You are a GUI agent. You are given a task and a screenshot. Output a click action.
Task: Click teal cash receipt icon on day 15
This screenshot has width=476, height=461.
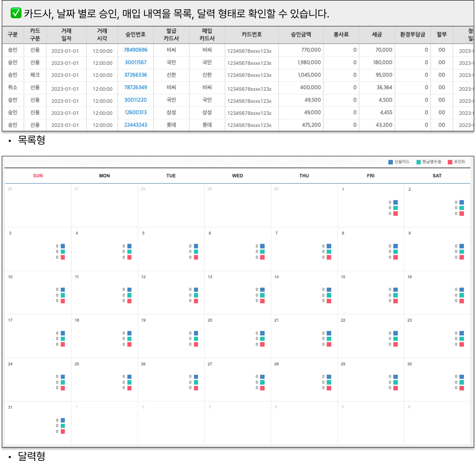coord(395,295)
